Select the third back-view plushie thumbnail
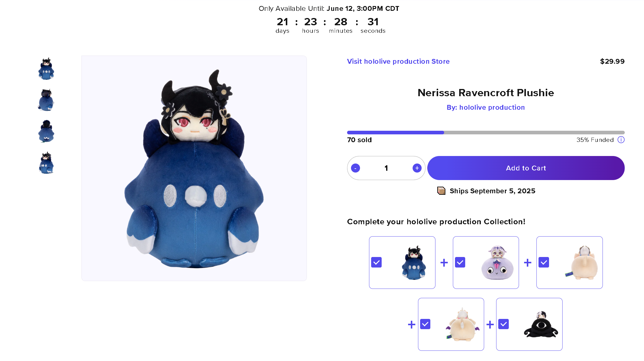Screen dimensions: 644x361 (46, 131)
